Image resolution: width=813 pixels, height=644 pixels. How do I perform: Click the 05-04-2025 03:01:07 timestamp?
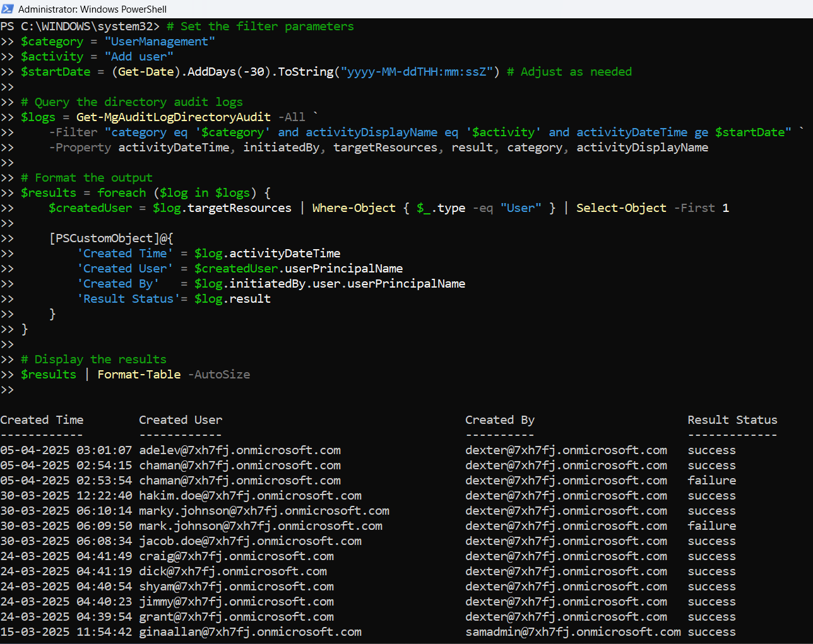point(66,450)
